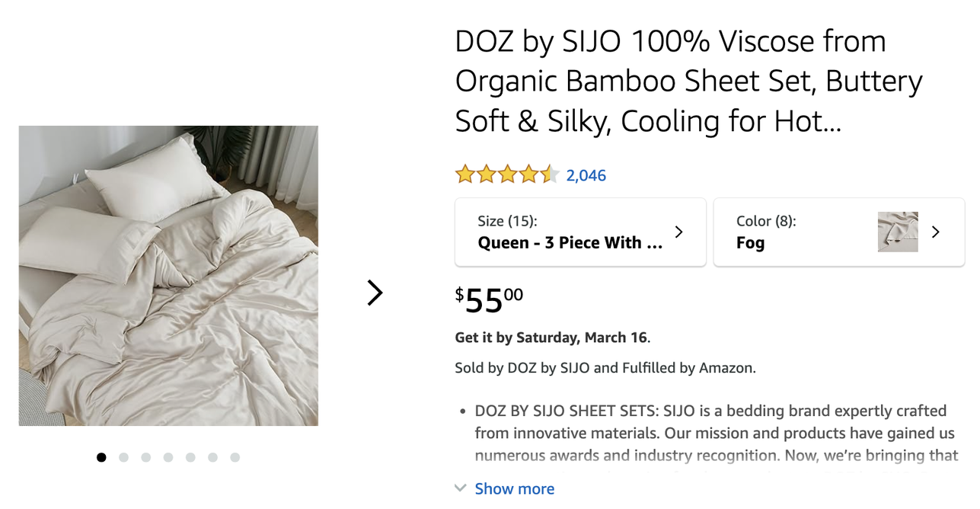980x509 pixels.
Task: Click the chevron in the Size box
Action: click(x=678, y=232)
